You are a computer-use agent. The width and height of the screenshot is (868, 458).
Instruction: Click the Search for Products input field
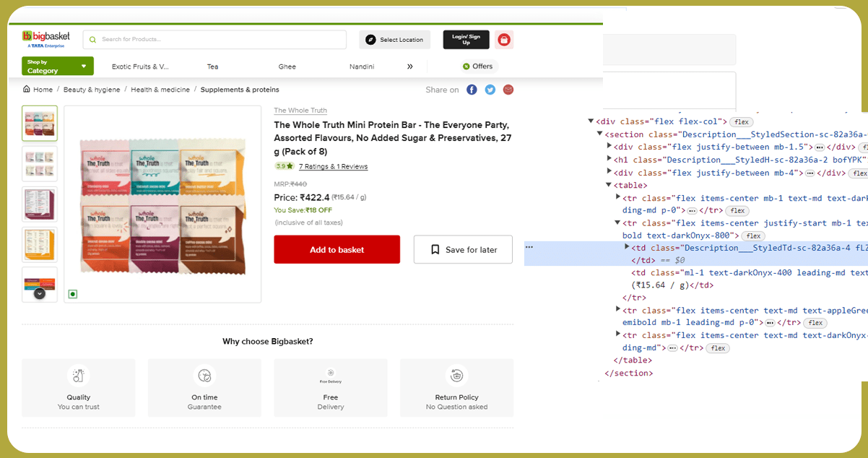[x=217, y=40]
